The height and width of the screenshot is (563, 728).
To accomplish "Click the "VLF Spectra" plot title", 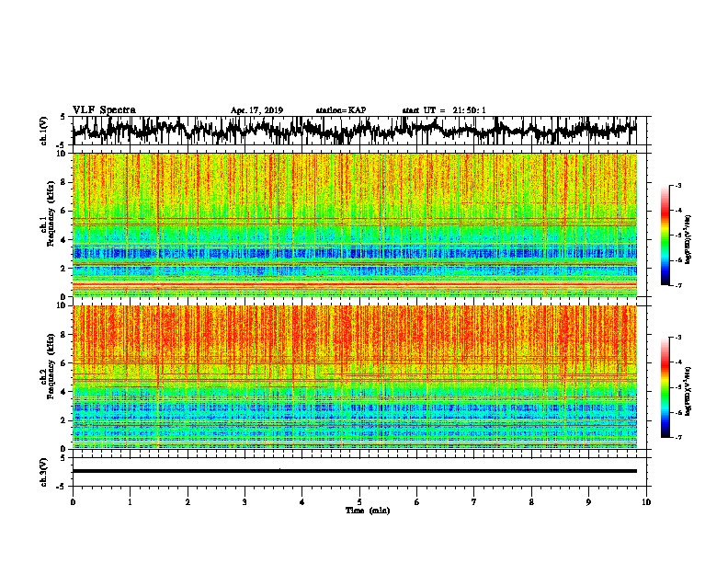I will click(x=104, y=110).
